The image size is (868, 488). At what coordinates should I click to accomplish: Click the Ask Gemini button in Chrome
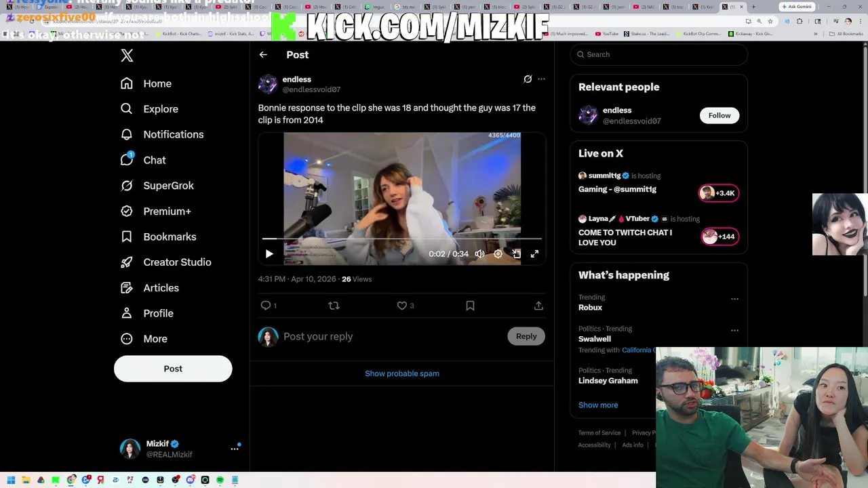click(x=797, y=7)
